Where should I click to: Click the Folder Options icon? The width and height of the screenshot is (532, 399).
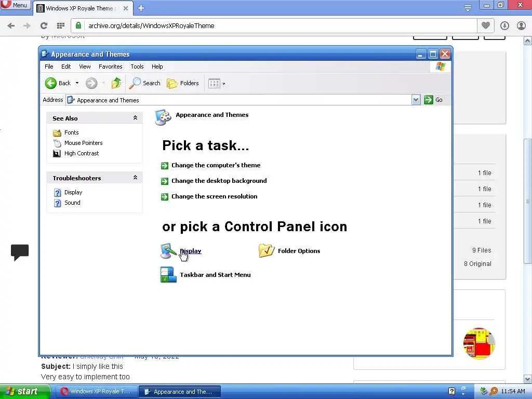pos(267,251)
